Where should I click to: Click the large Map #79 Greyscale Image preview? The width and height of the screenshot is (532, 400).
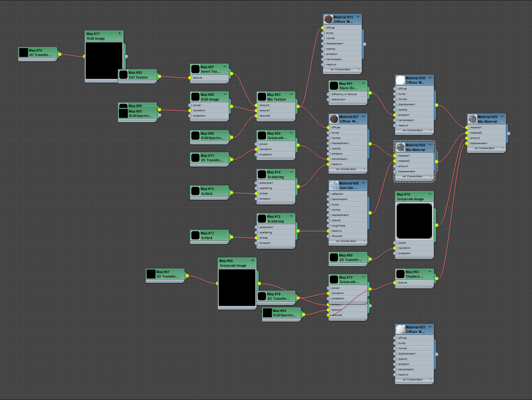click(414, 221)
